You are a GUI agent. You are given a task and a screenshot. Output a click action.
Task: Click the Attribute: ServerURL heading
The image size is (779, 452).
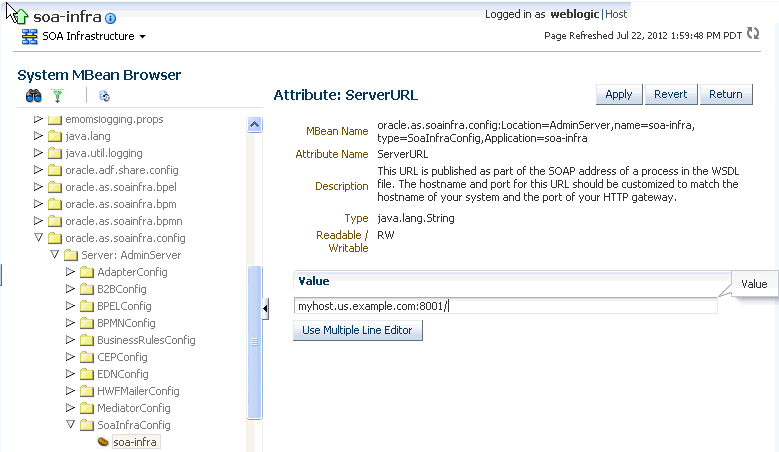(x=346, y=95)
